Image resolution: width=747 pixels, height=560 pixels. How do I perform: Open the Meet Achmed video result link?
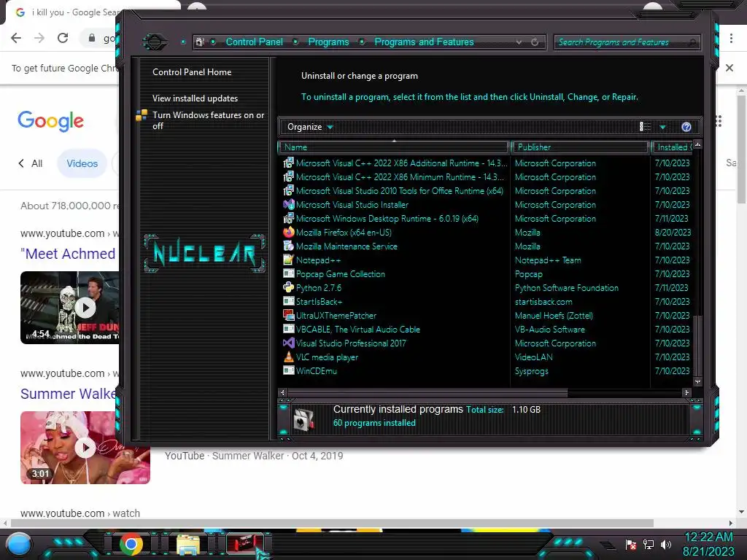tap(68, 254)
